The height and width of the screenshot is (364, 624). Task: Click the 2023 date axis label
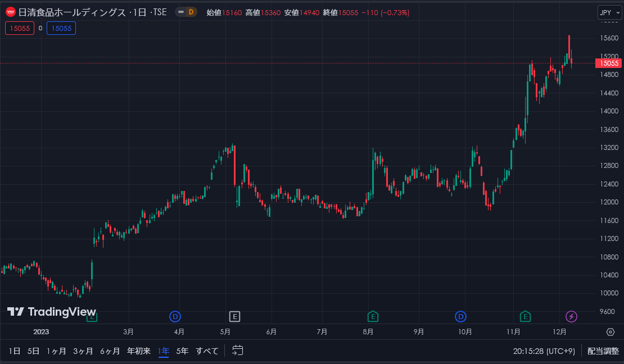coord(41,332)
